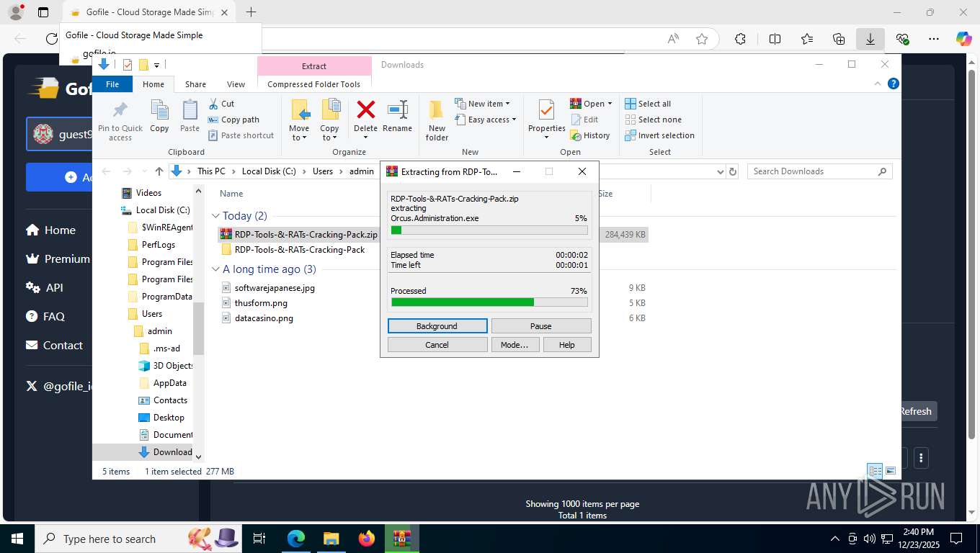Click the History command
Screen dimensions: 980x553
coord(589,135)
